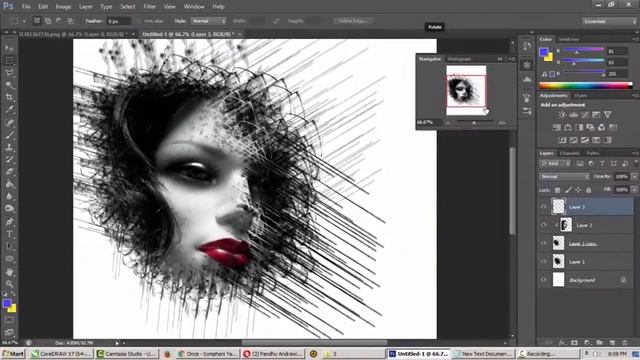Add a Color Balance adjustment
This screenshot has width=640, height=360.
coord(568,127)
